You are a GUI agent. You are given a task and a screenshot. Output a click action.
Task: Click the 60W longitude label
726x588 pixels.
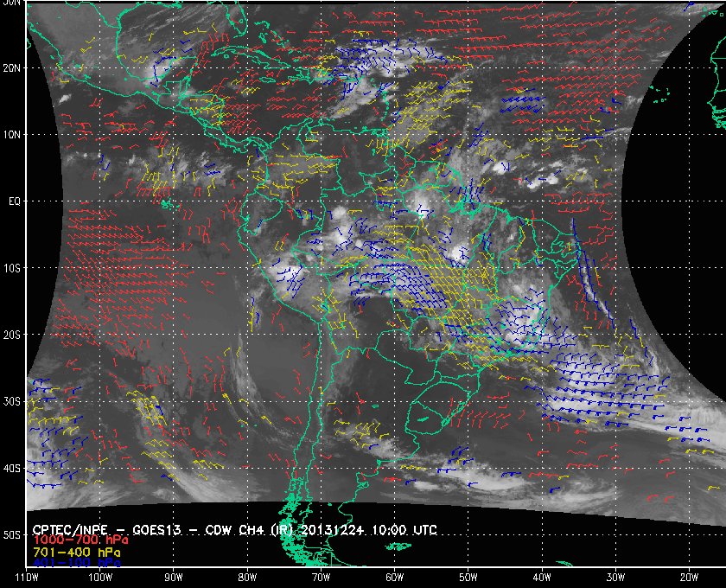[394, 578]
